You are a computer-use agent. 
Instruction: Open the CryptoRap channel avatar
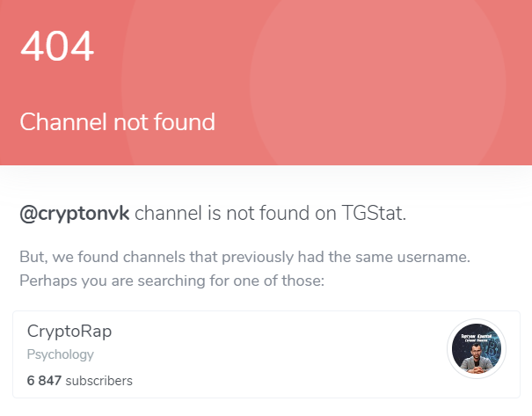tap(477, 348)
